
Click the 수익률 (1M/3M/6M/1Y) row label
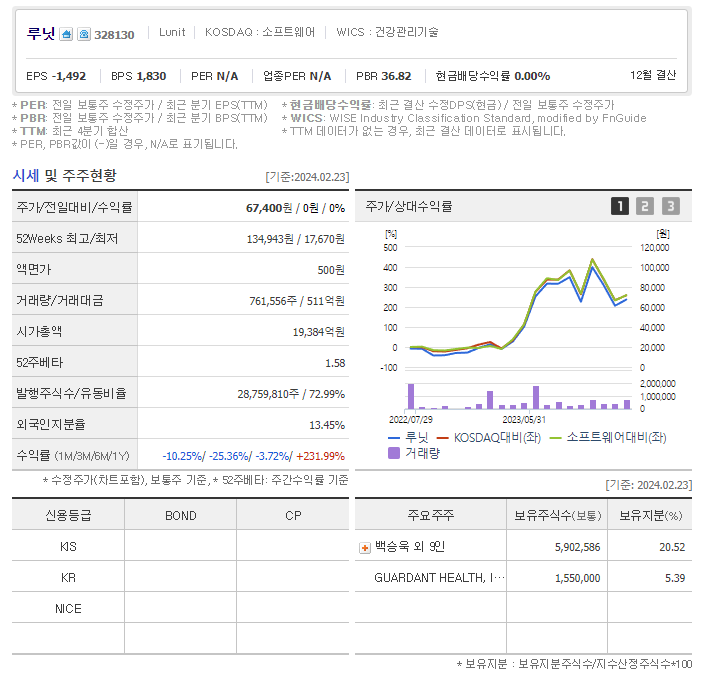coord(73,456)
